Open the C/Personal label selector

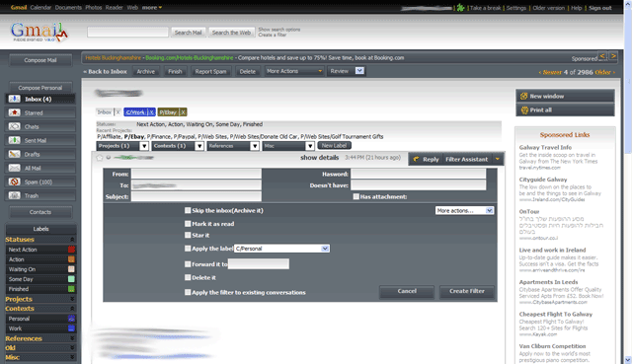pos(281,249)
